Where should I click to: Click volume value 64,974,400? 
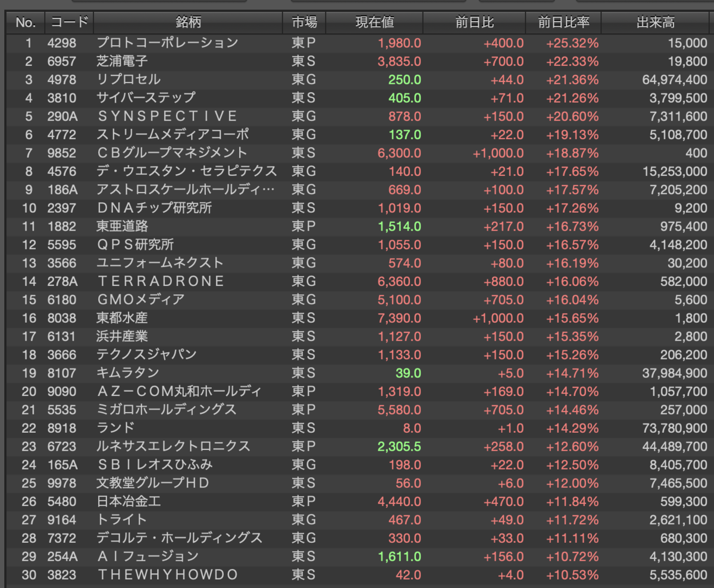click(675, 80)
